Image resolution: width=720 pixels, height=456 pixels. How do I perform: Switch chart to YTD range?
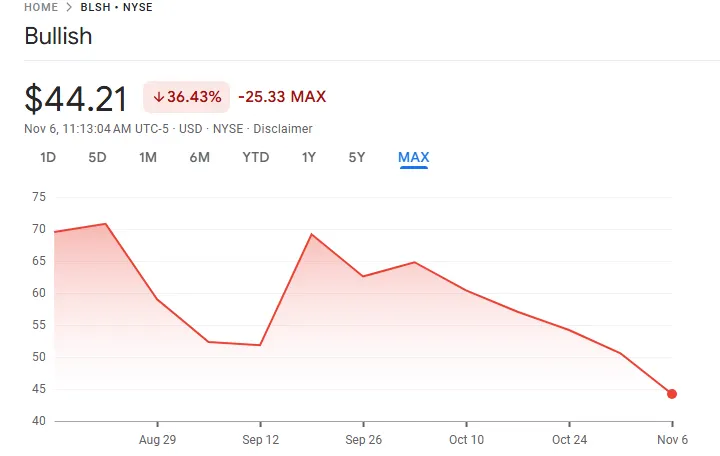point(255,157)
